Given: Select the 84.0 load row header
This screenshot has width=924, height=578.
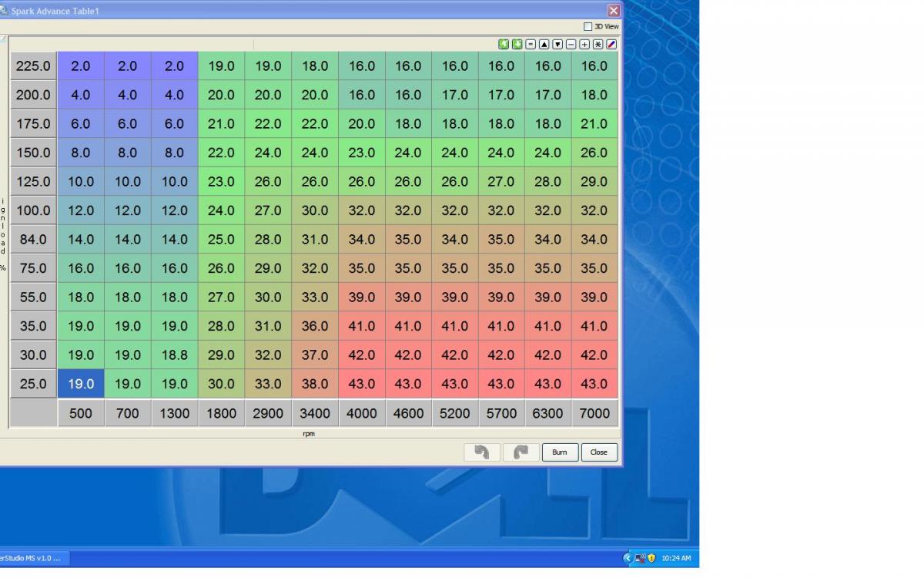Looking at the screenshot, I should click(x=33, y=240).
